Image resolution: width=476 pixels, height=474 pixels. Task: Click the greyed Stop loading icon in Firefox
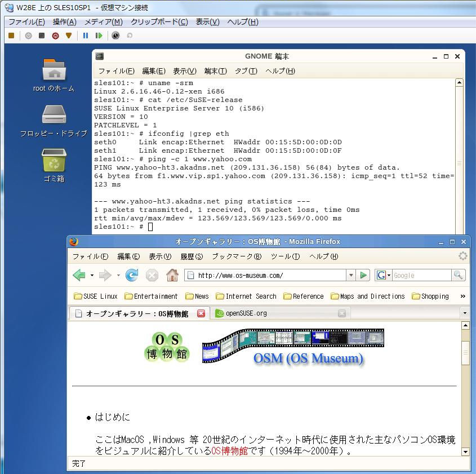pos(152,276)
